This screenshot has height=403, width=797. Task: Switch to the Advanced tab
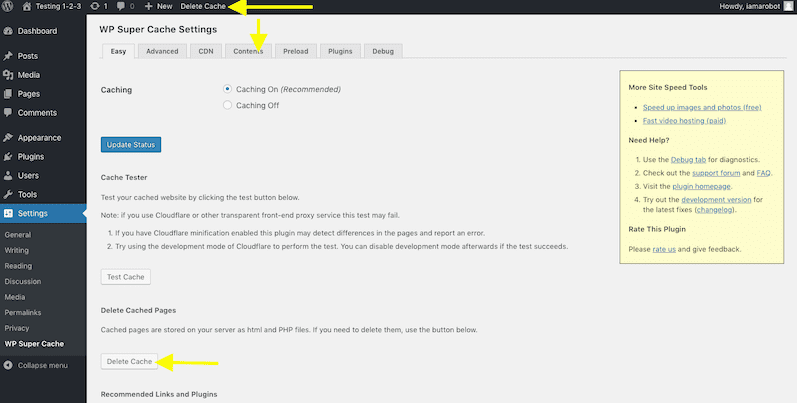pyautogui.click(x=162, y=51)
